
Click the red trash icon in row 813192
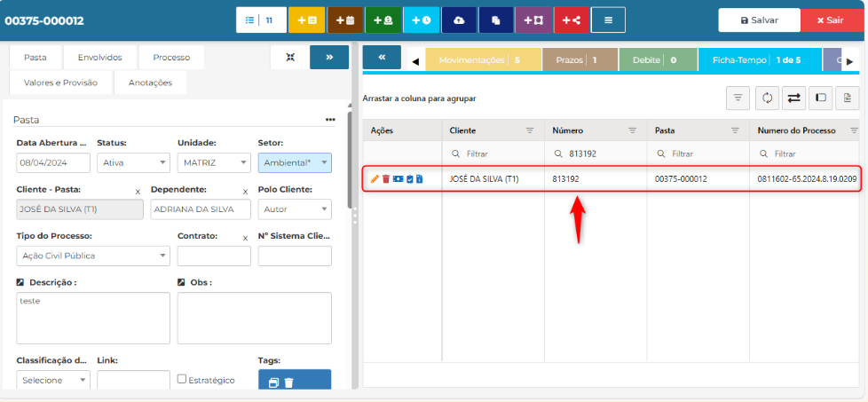point(386,179)
